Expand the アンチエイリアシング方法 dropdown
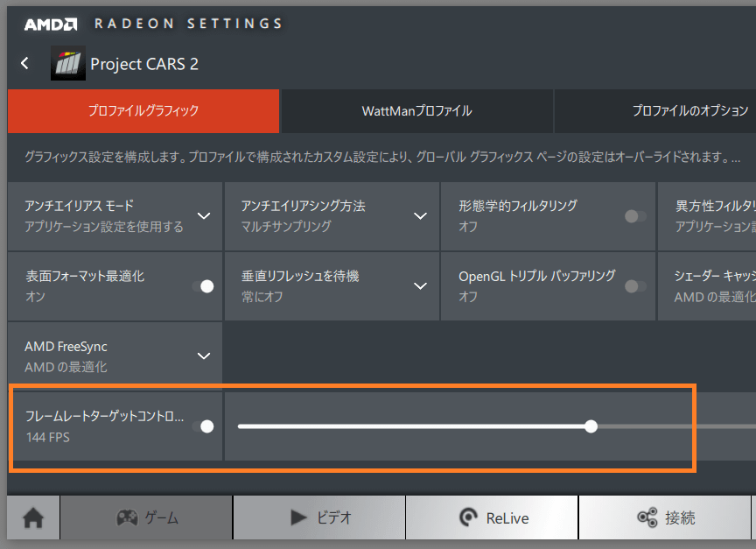The height and width of the screenshot is (549, 756). pyautogui.click(x=420, y=215)
